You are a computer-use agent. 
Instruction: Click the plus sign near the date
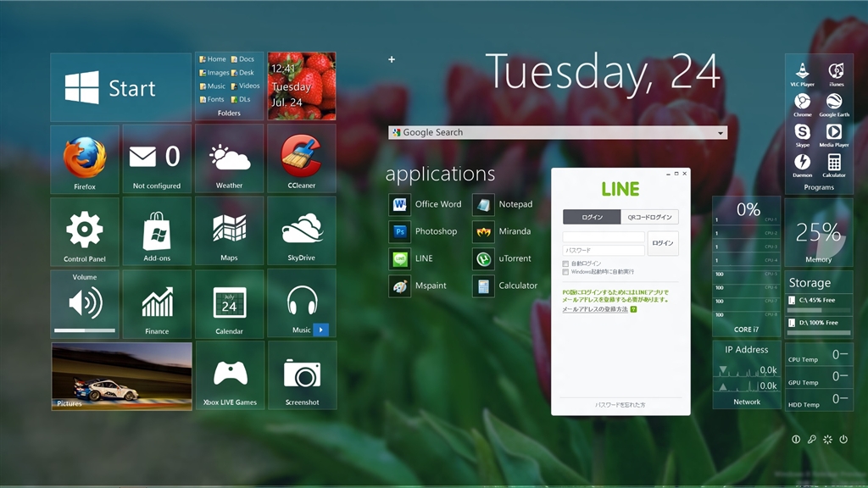[392, 59]
